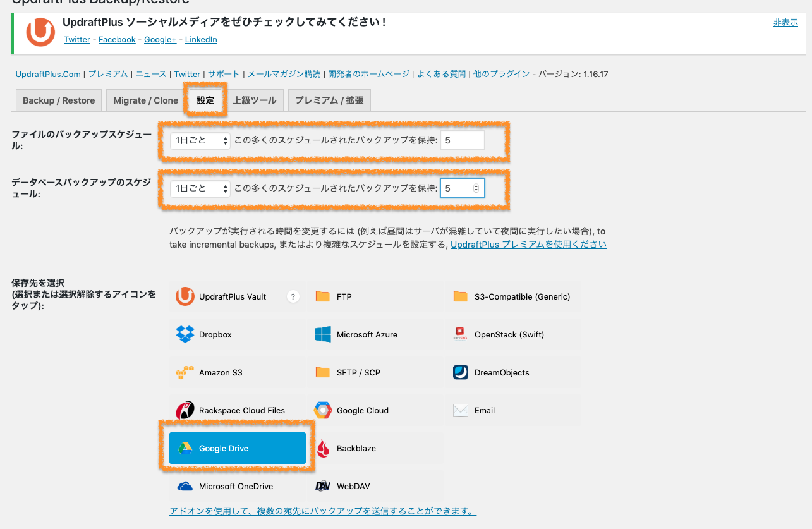Select the DreamObjects moon icon
Image resolution: width=812 pixels, height=529 pixels.
461,372
